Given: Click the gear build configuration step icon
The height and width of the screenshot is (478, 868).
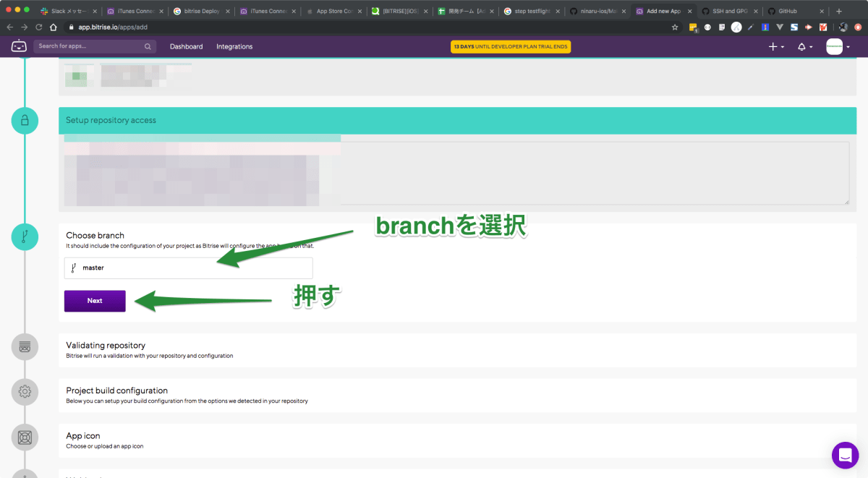Looking at the screenshot, I should (x=25, y=391).
